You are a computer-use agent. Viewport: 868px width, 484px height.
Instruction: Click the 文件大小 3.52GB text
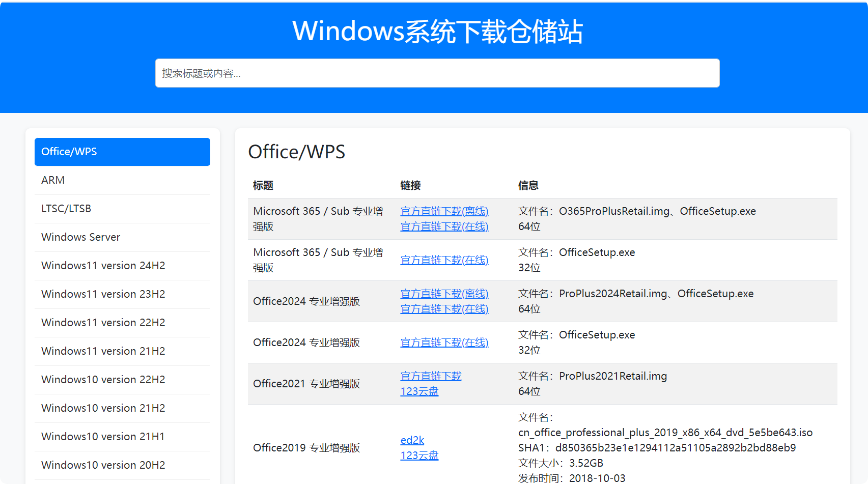click(x=561, y=463)
